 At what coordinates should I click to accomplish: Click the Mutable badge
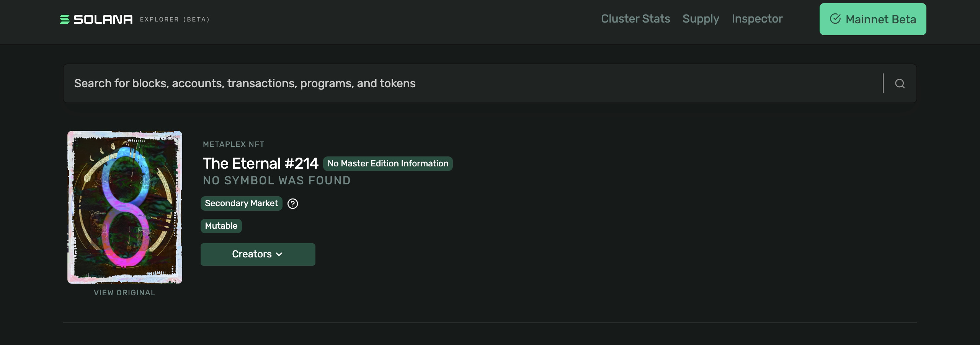pyautogui.click(x=221, y=226)
